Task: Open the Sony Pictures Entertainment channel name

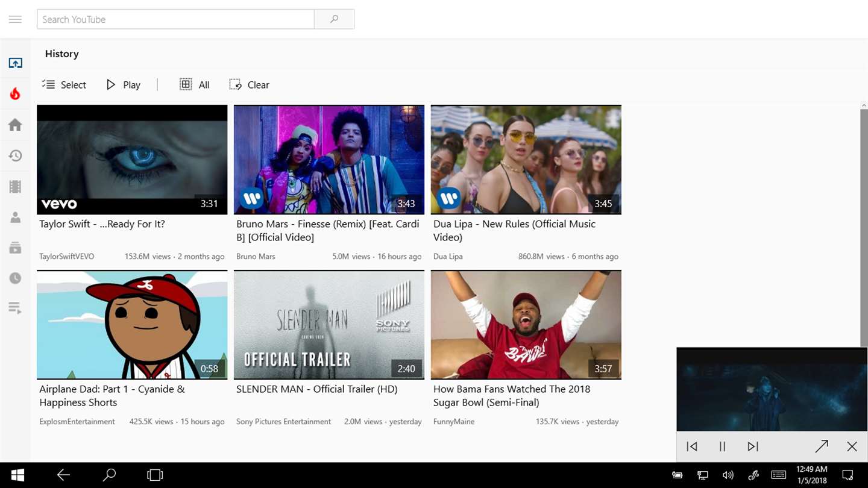Action: pos(283,422)
